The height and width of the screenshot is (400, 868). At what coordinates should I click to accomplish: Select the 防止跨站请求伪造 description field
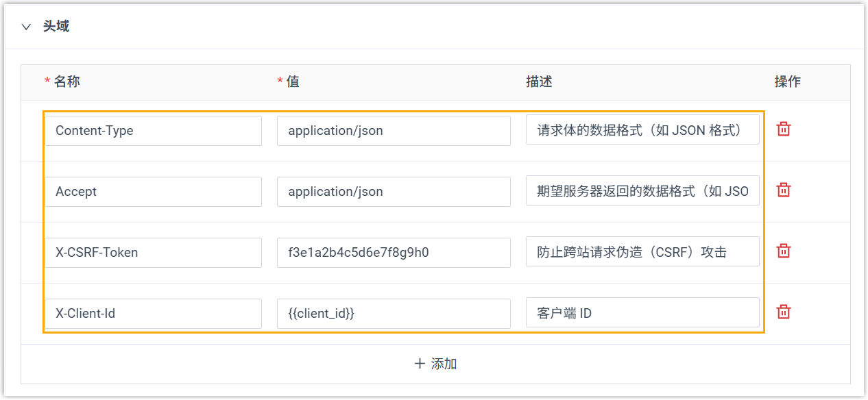[642, 252]
